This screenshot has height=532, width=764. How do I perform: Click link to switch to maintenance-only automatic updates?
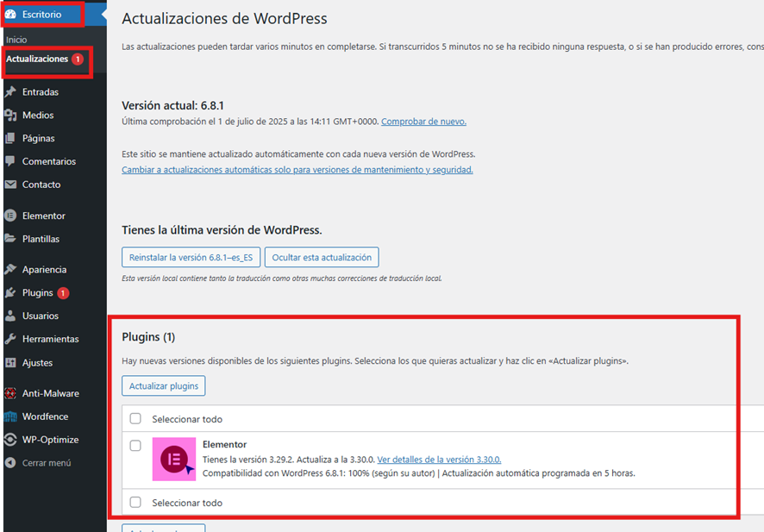pyautogui.click(x=297, y=170)
